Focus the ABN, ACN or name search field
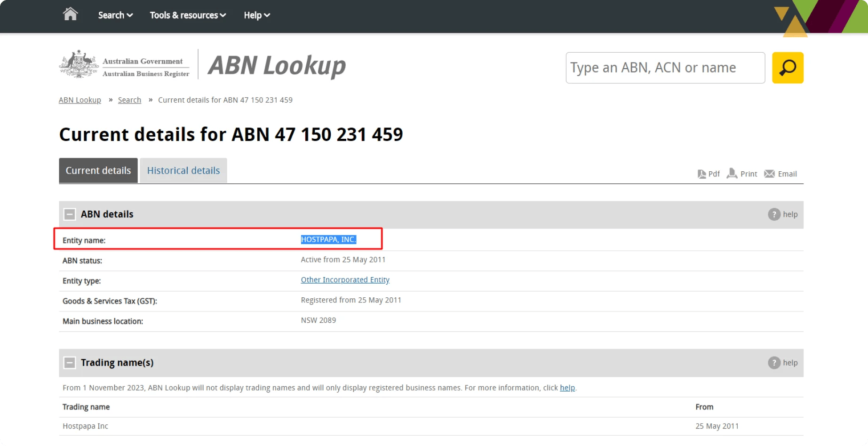Screen dimensions: 868x446 click(x=665, y=68)
